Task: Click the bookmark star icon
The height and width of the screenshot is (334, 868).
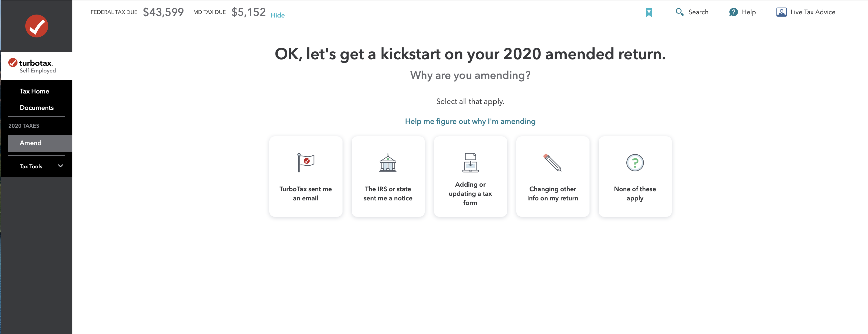Action: (649, 12)
